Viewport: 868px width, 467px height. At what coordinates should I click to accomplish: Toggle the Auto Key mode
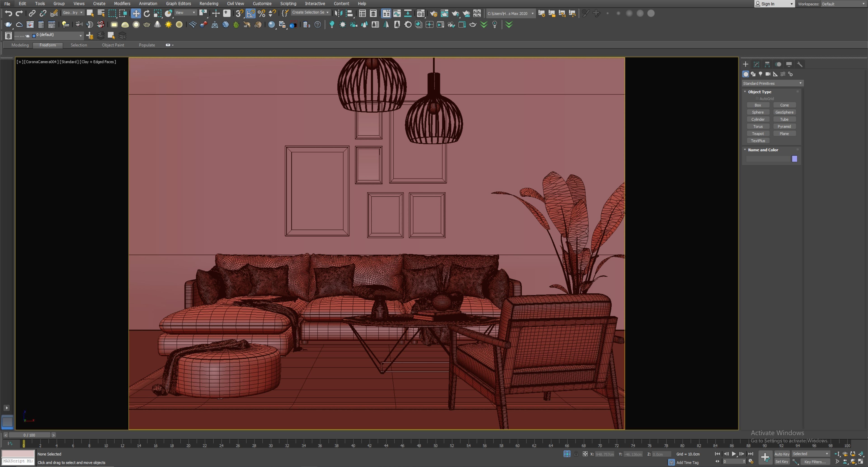[x=782, y=454]
